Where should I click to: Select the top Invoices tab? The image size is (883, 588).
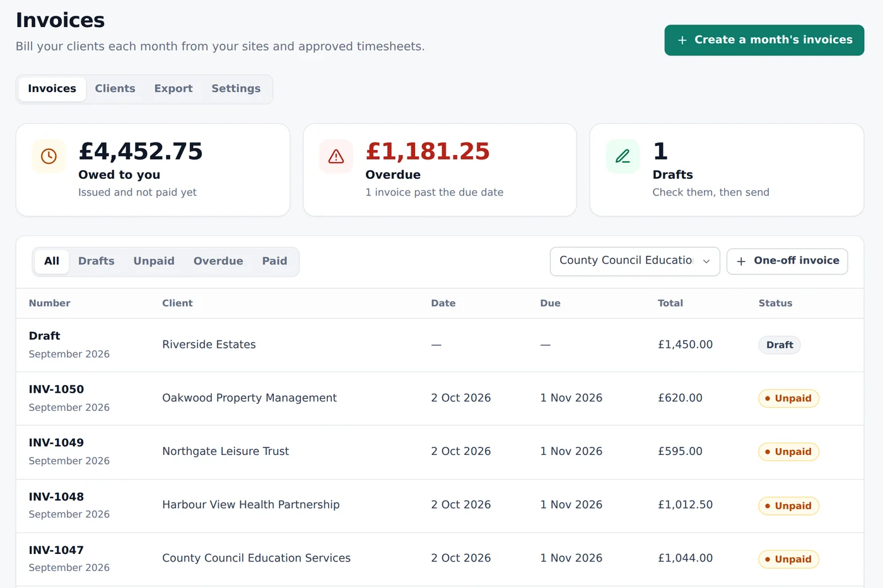(x=52, y=89)
